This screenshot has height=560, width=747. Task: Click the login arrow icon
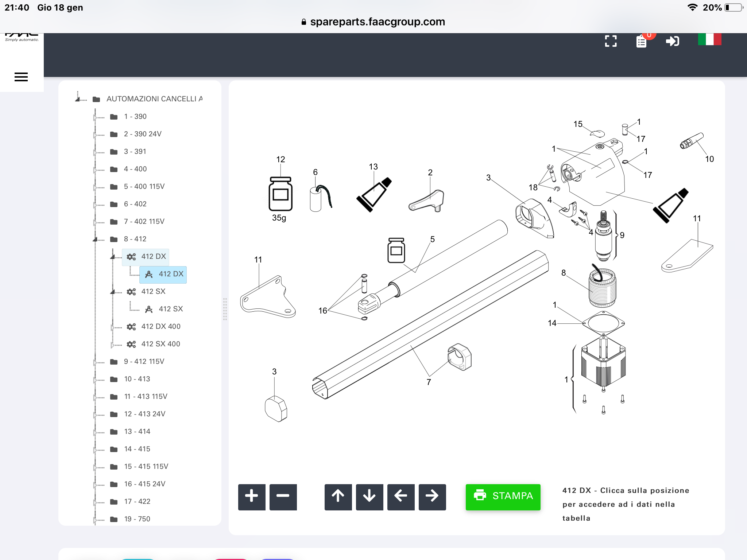672,41
